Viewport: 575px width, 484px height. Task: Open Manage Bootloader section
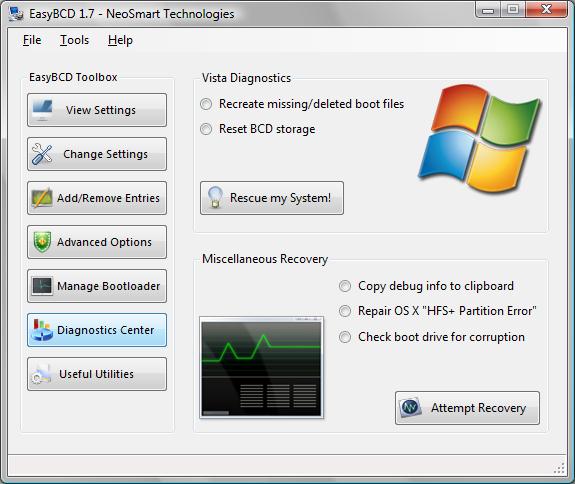(97, 286)
